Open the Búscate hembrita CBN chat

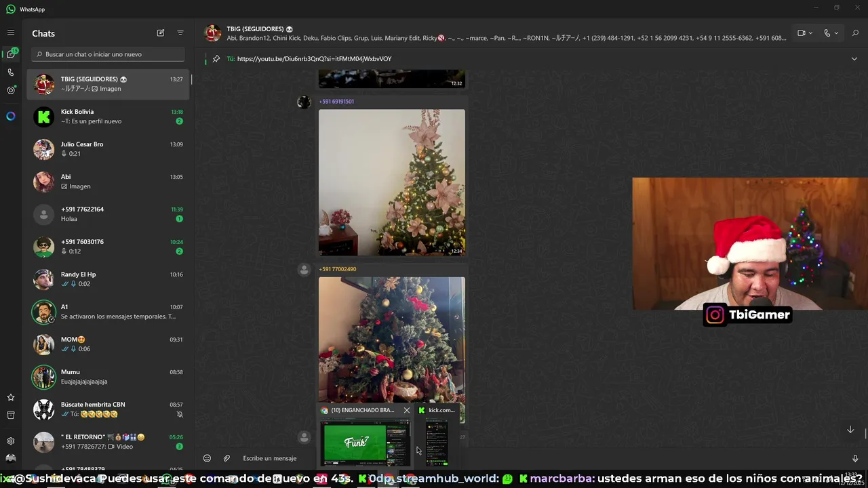[x=108, y=409]
